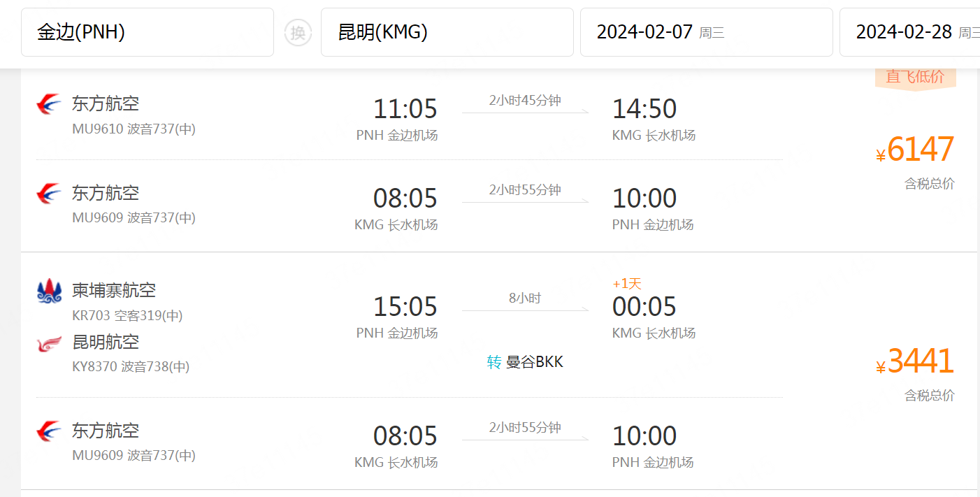This screenshot has height=497, width=980.
Task: Click Kunming Airlines logo for KY8370
Action: tap(49, 343)
